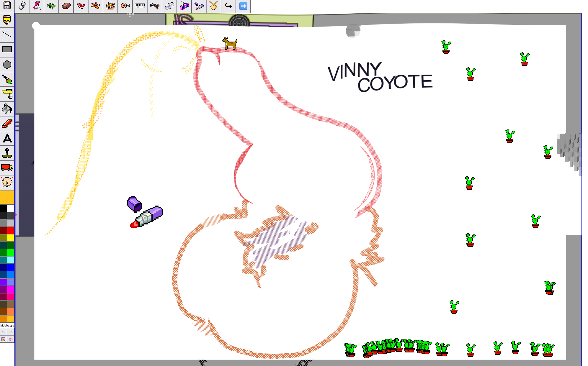Pick the Circle shape tool
Screen dimensions: 588x366
point(7,65)
